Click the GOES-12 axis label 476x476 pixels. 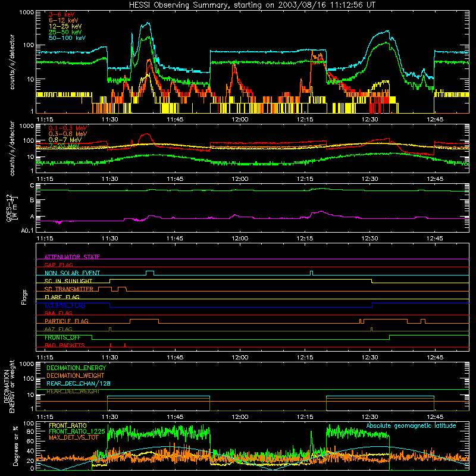point(11,208)
